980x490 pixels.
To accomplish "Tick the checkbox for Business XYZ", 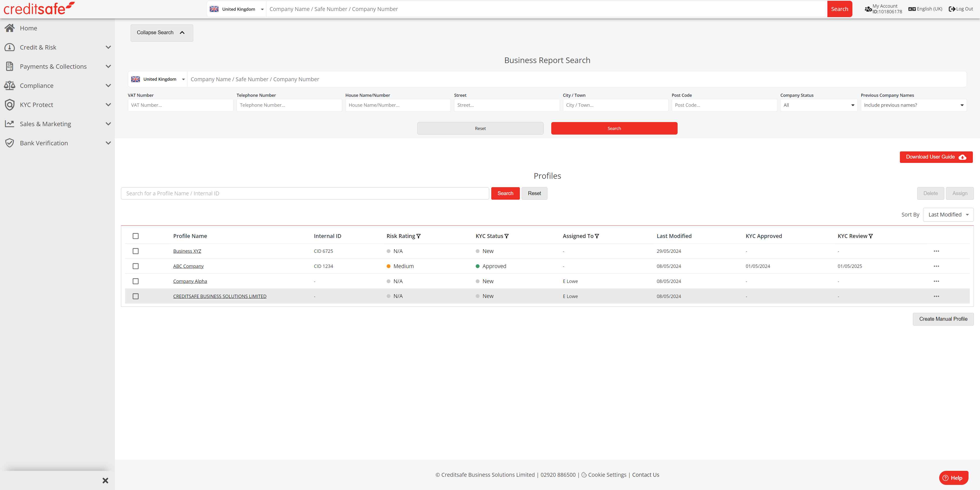I will tap(136, 251).
